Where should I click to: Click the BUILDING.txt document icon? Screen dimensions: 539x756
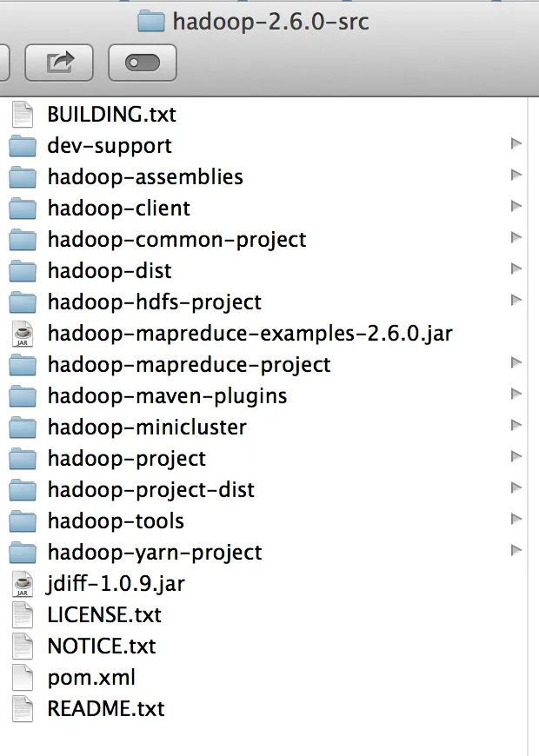tap(23, 115)
